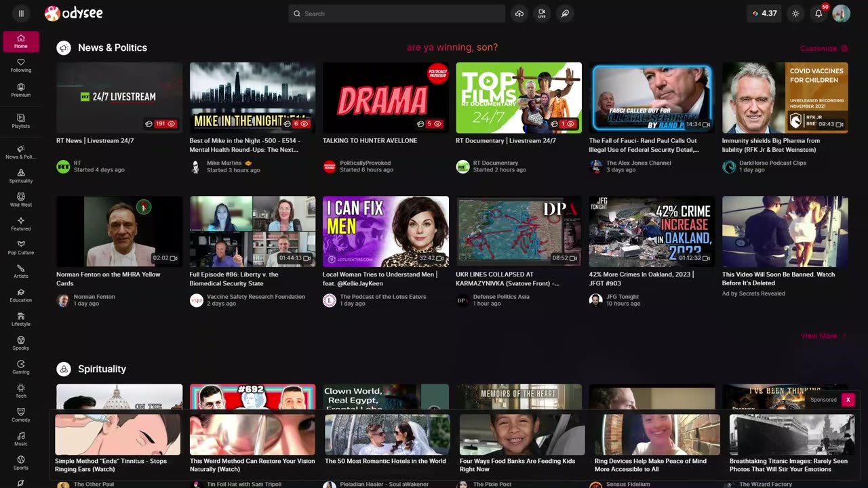
Task: Click the 'are ya winning, son?' text
Action: pyautogui.click(x=452, y=47)
